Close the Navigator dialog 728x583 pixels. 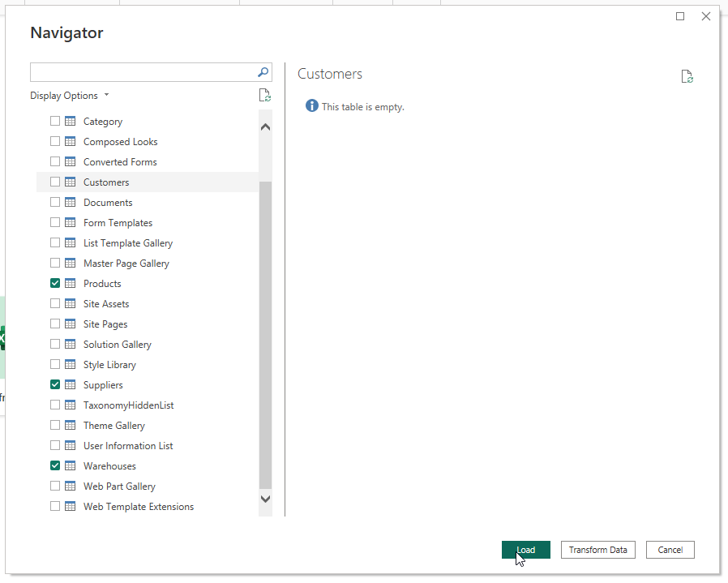click(x=706, y=16)
